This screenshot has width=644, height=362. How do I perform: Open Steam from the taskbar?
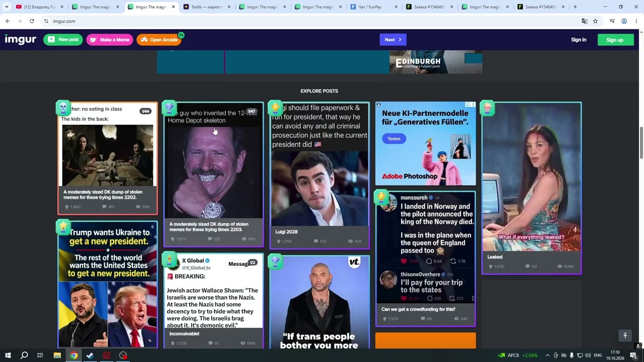click(x=90, y=355)
